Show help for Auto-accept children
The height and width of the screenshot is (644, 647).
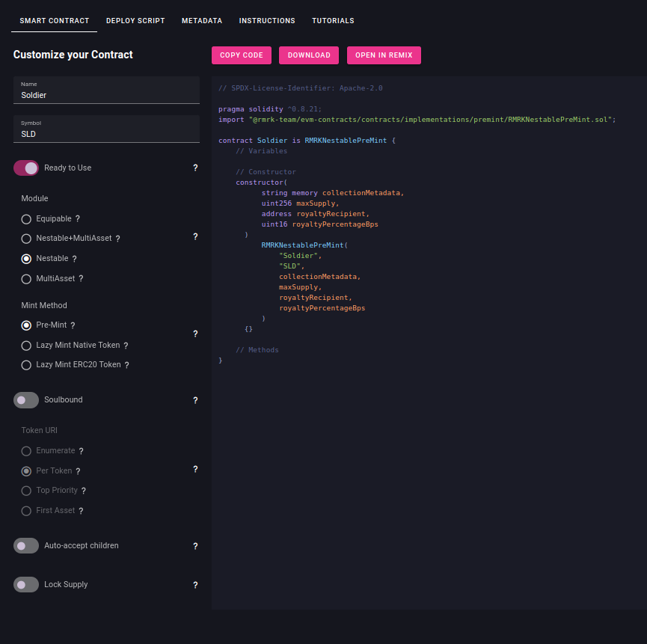[195, 546]
